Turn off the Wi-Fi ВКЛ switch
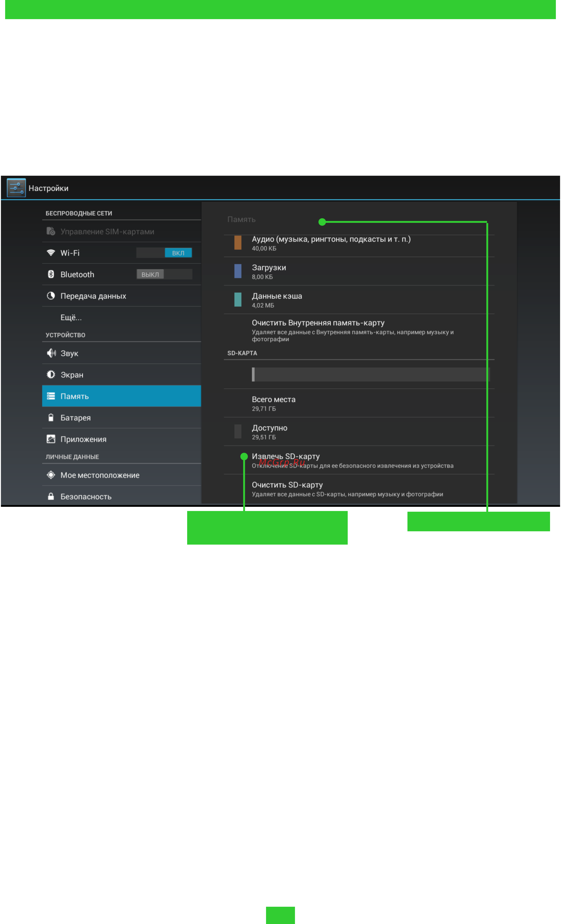 [164, 253]
